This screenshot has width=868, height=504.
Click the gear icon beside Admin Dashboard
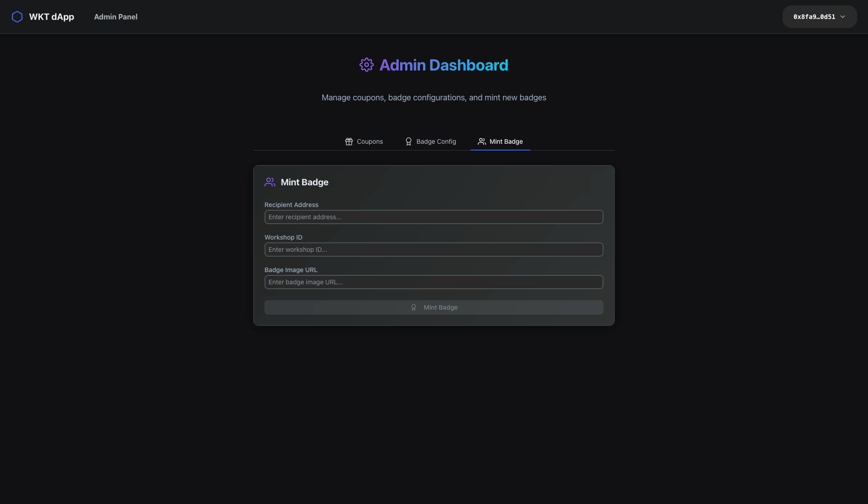[366, 65]
